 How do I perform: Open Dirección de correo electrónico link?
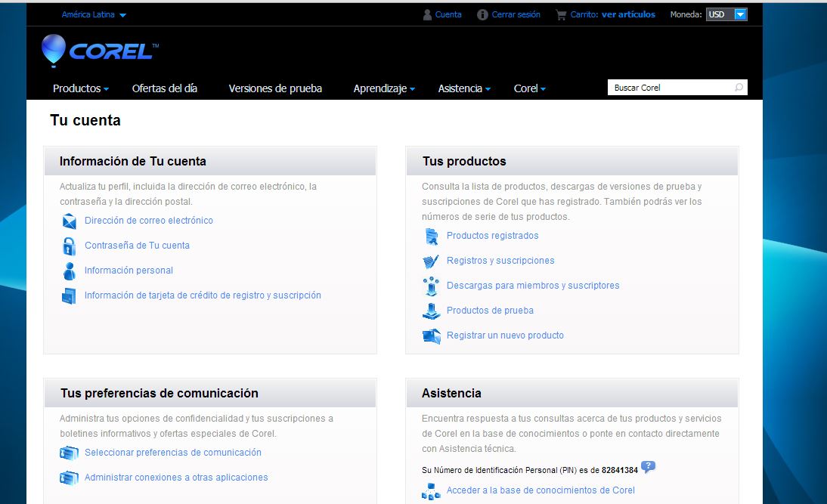149,221
